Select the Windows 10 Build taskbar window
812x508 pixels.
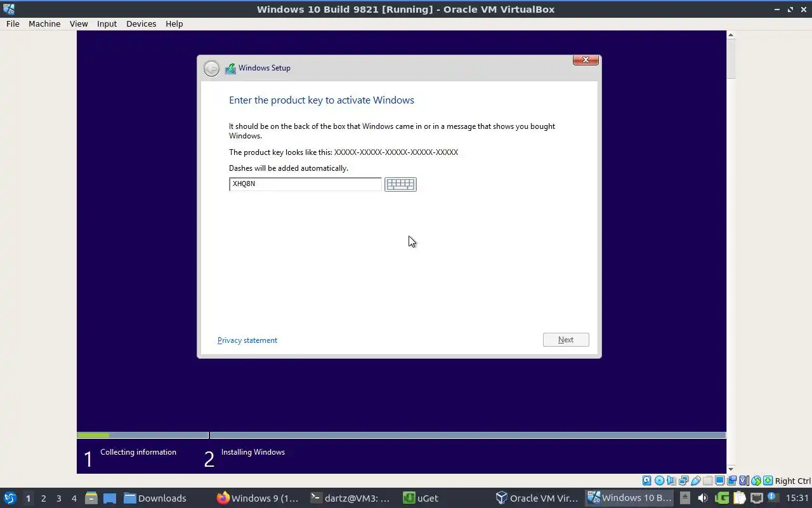click(x=630, y=498)
